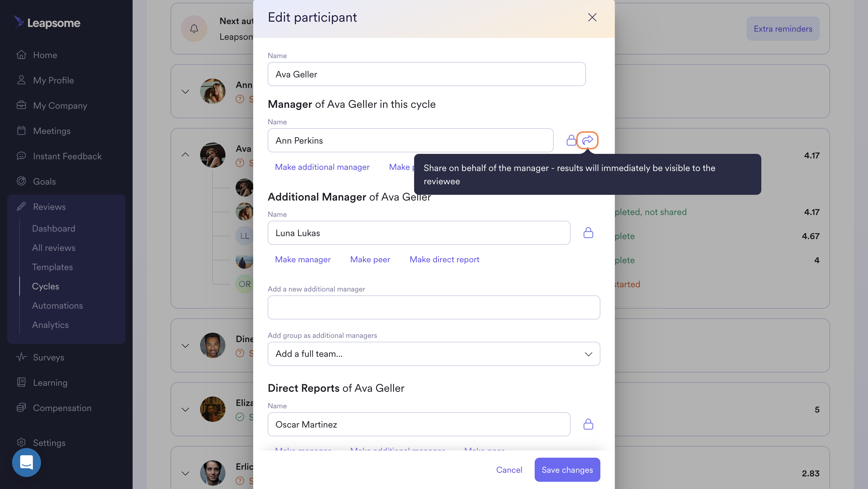Expand the Dine participant row chevron
The width and height of the screenshot is (868, 489).
[x=185, y=345]
